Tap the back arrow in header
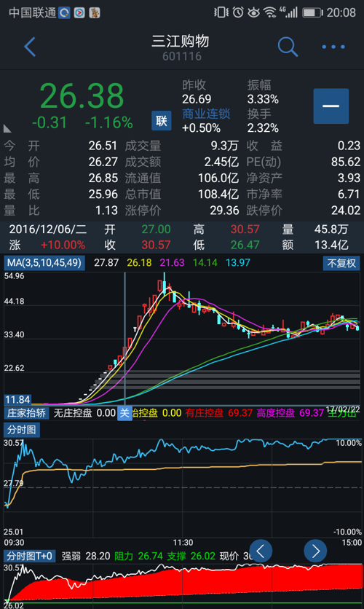Screen dimensions: 364x609 [x=30, y=47]
